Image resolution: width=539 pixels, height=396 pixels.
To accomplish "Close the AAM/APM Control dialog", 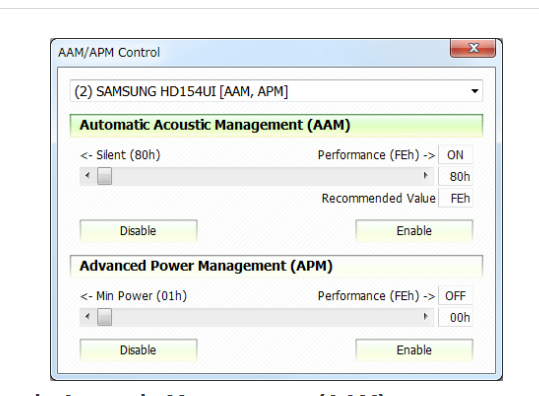I will (x=473, y=48).
